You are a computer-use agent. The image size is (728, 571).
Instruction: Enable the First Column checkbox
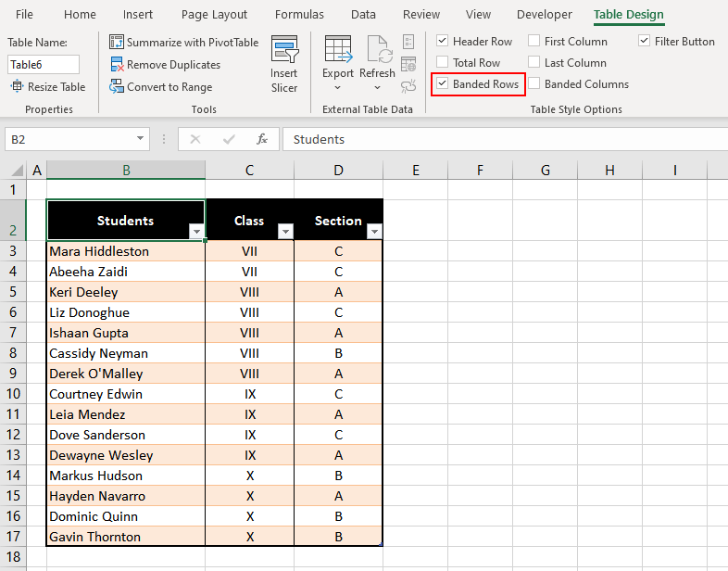pos(533,41)
